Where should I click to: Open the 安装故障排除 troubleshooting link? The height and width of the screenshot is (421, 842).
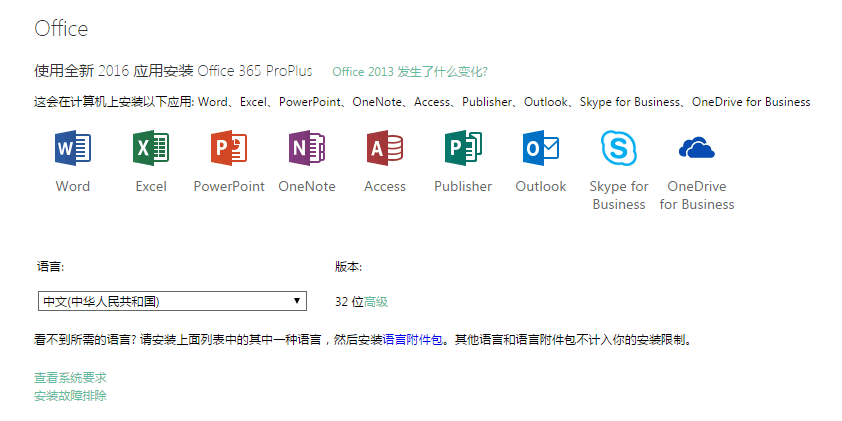click(x=70, y=395)
